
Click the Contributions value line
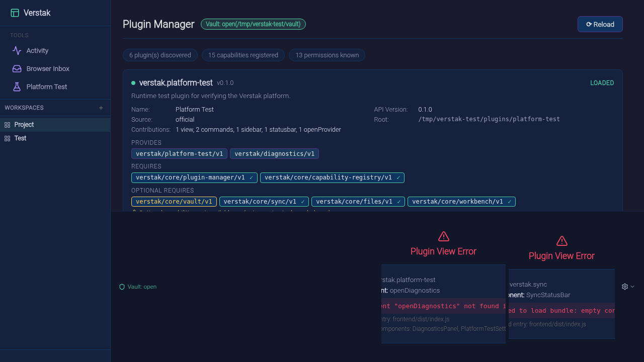[x=258, y=130]
